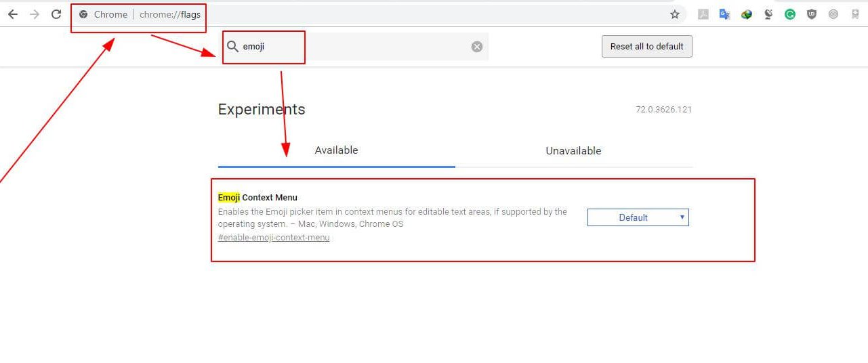Image resolution: width=868 pixels, height=363 pixels.
Task: Reload the chrome://flags page
Action: 56,14
